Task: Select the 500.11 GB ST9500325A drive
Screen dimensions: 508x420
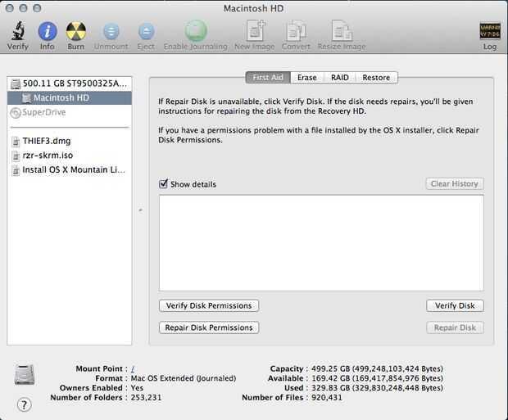Action: click(x=70, y=84)
